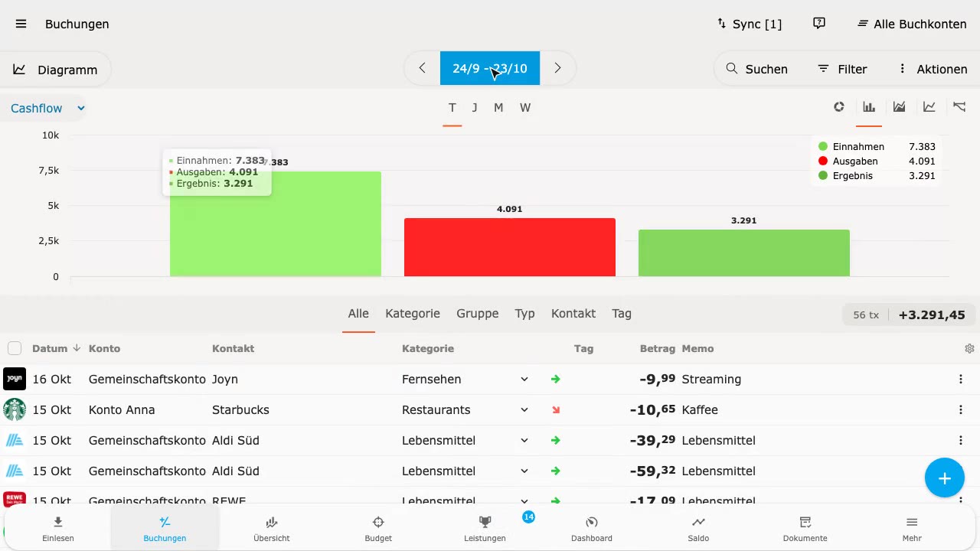Switch to donut chart view

click(839, 107)
